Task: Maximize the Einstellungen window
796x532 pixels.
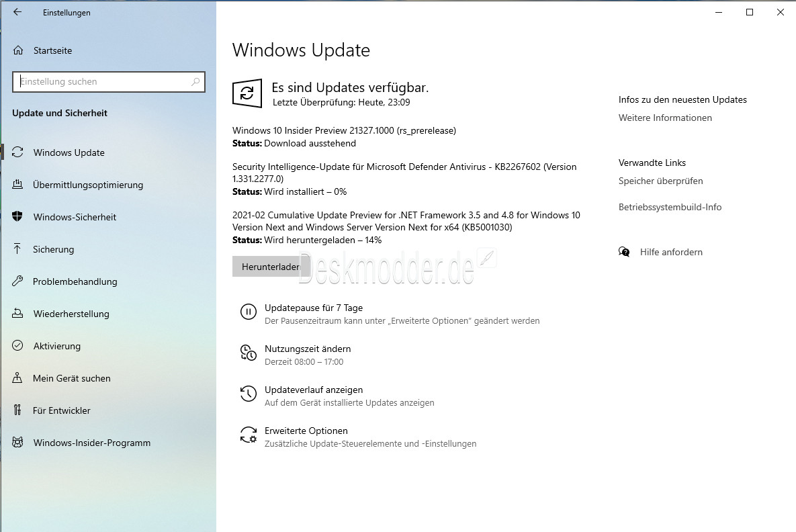Action: [749, 12]
